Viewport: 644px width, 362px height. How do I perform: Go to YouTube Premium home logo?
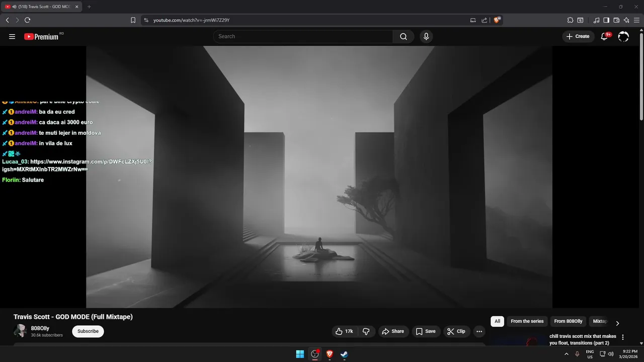click(x=41, y=36)
